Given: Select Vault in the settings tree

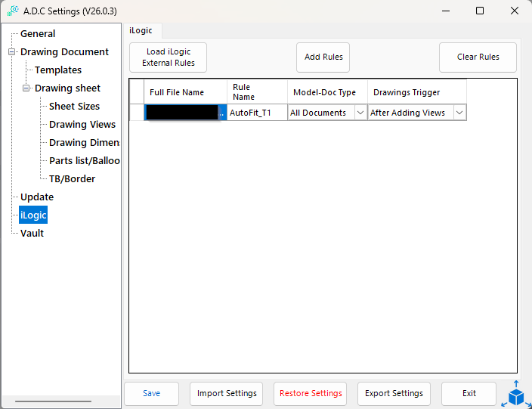Looking at the screenshot, I should pos(32,234).
